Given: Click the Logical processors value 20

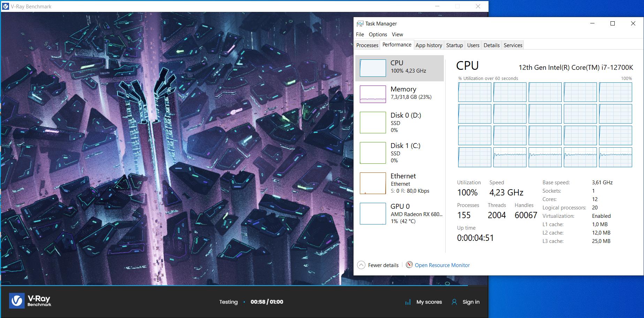Looking at the screenshot, I should [595, 208].
